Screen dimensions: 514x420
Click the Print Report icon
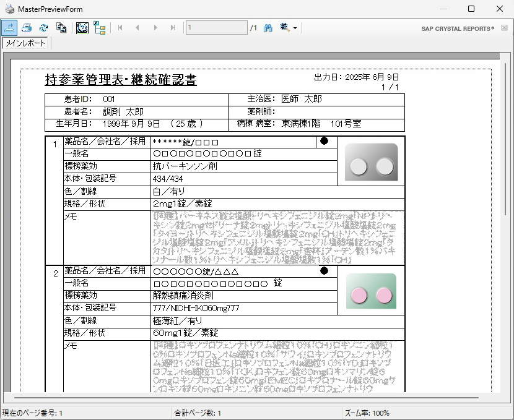[x=27, y=28]
